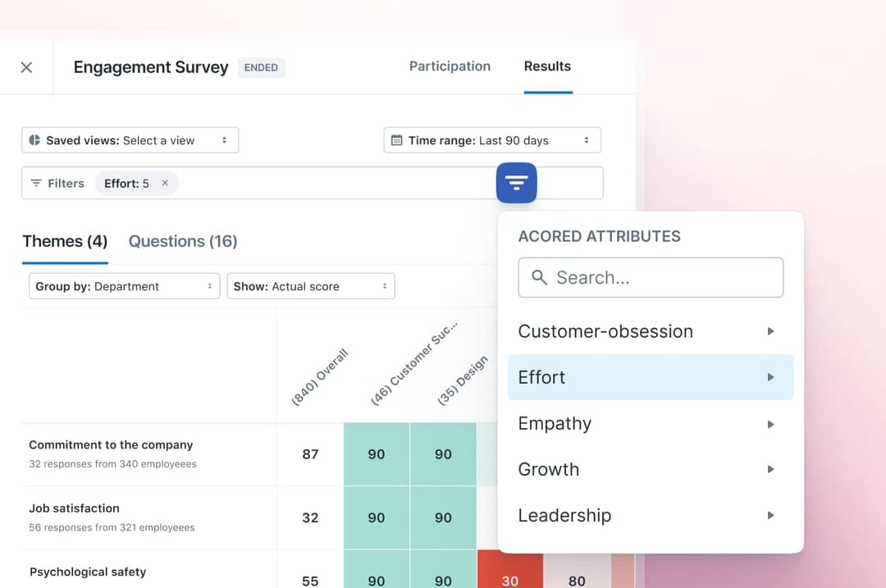The width and height of the screenshot is (886, 588).
Task: Remove the Effort: 5 filter chip
Action: 165,183
